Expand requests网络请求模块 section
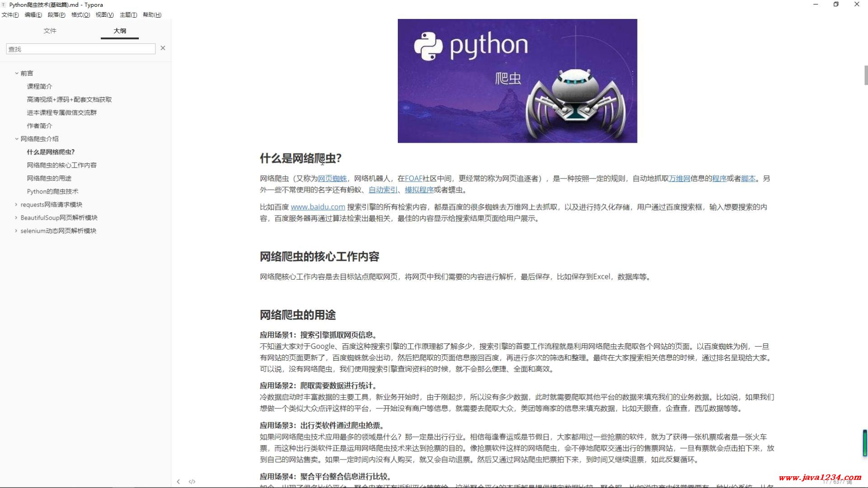868x488 pixels. point(16,204)
